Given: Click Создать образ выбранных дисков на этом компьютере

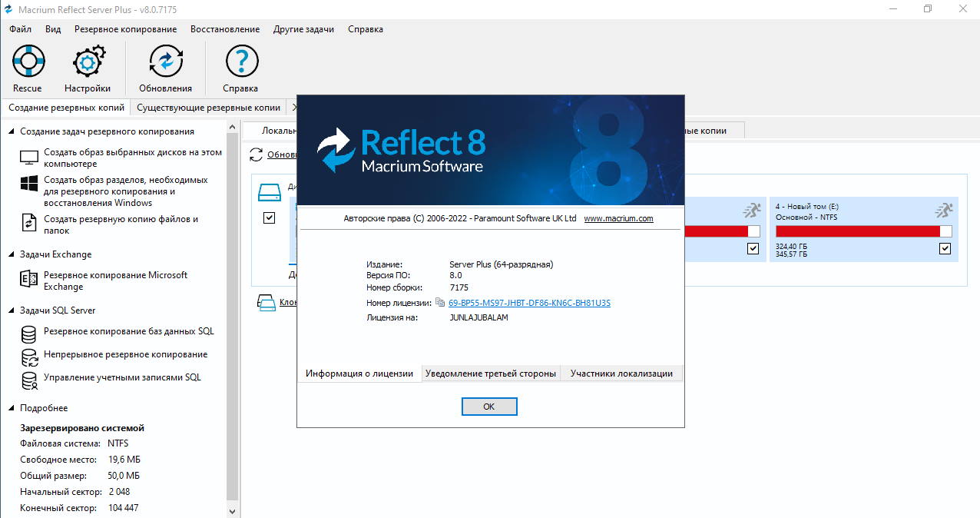Looking at the screenshot, I should point(133,158).
